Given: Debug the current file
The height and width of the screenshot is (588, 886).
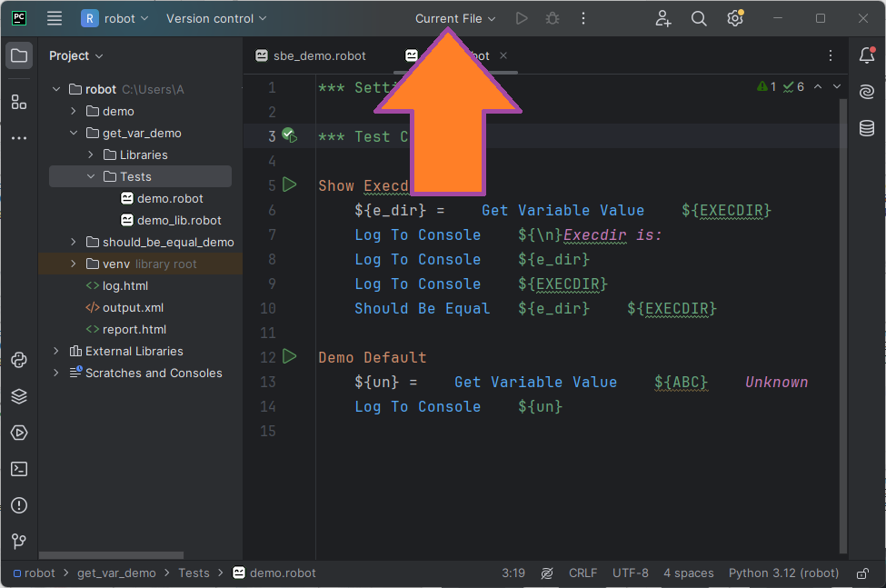Looking at the screenshot, I should click(553, 19).
